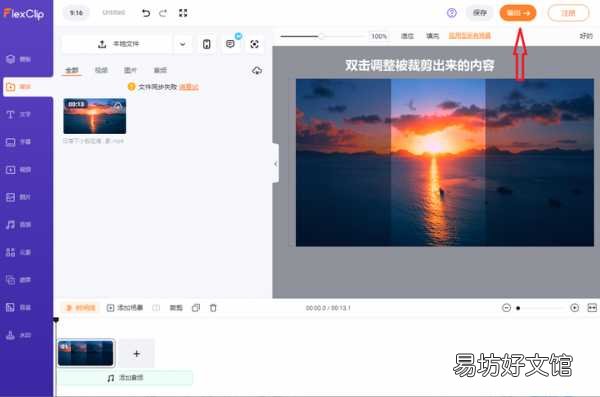
Task: Open the overlay section in sidebar
Action: [x=18, y=280]
